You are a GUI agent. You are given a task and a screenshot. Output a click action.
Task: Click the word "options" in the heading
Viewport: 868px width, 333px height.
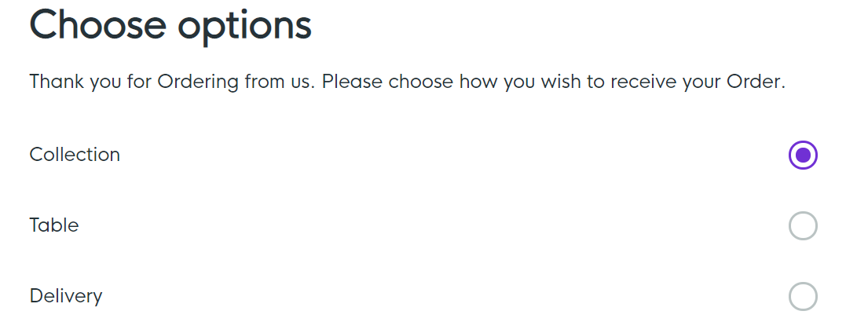click(244, 27)
